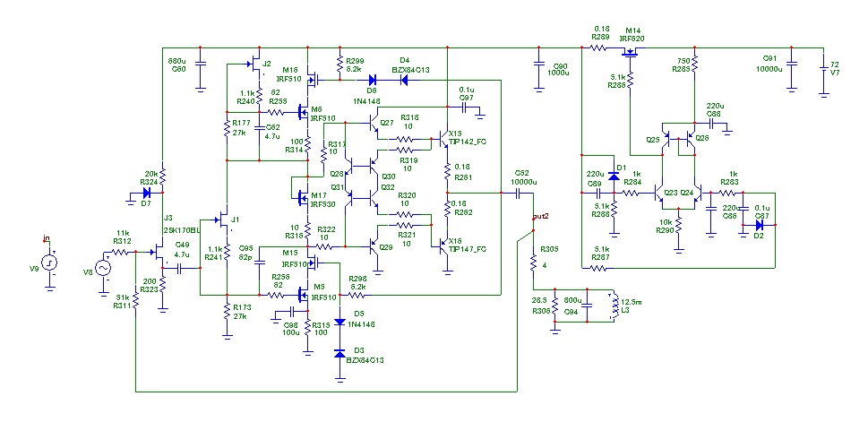868x422 pixels.
Task: Select the M14 IRF520 MOSFET symbol
Action: pyautogui.click(x=630, y=53)
